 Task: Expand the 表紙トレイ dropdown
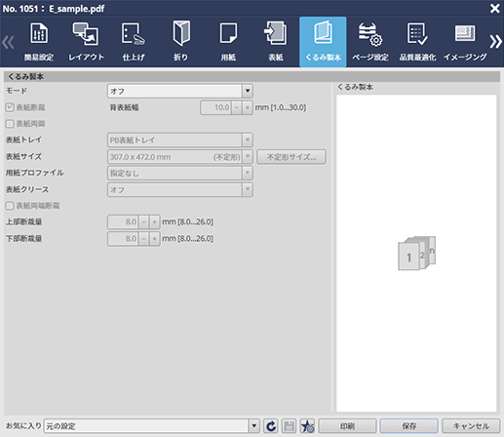click(x=180, y=140)
